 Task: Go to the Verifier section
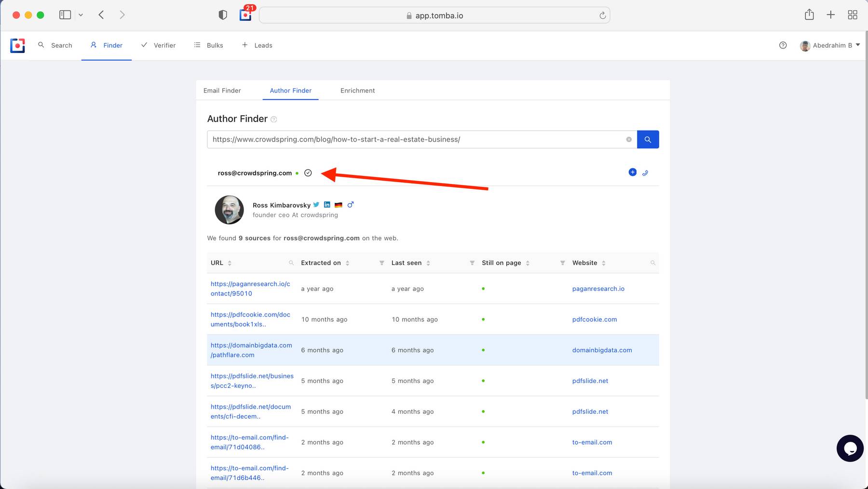158,45
